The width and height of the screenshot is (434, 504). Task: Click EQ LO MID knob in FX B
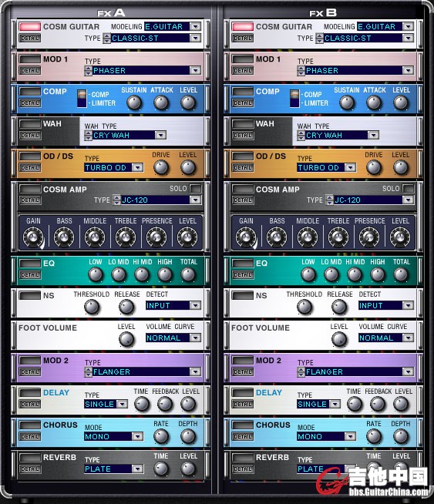pyautogui.click(x=331, y=275)
